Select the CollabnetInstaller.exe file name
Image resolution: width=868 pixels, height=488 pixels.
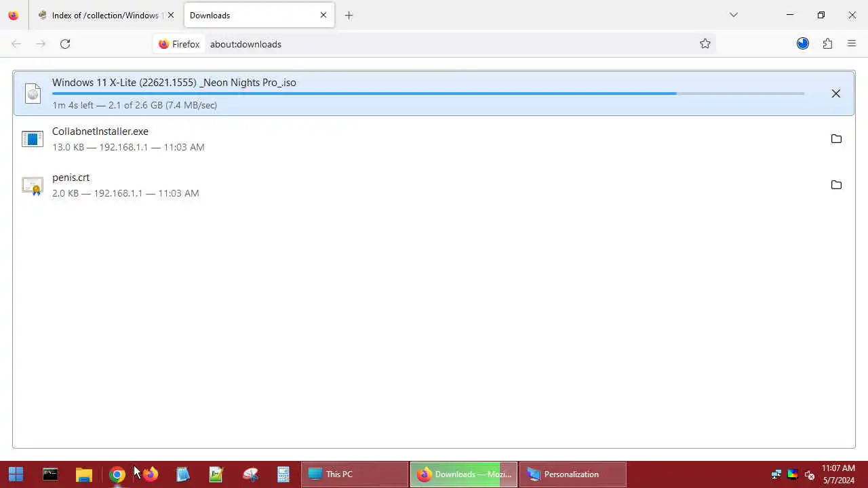tap(100, 131)
